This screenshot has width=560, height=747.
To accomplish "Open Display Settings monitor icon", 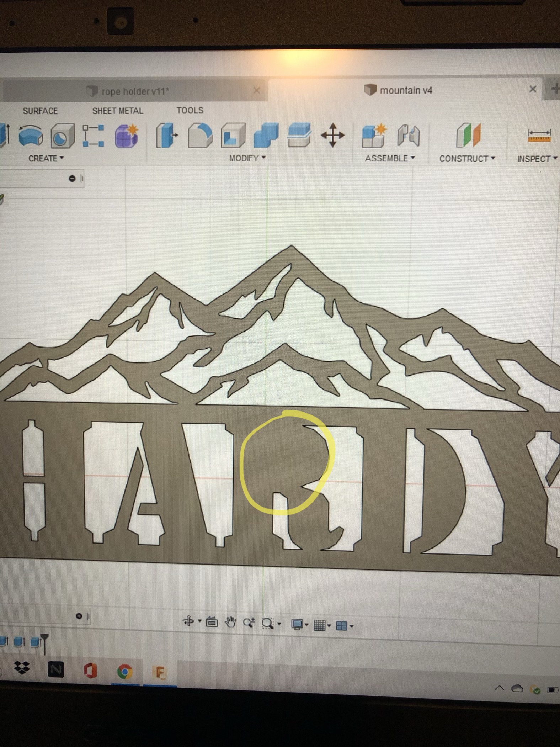I will (x=297, y=624).
